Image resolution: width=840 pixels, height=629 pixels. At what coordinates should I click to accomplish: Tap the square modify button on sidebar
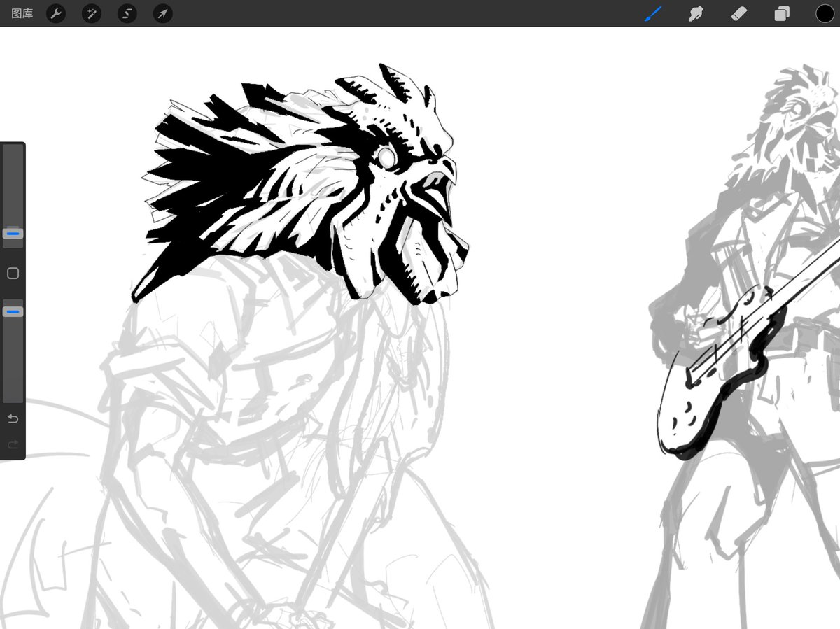[13, 274]
